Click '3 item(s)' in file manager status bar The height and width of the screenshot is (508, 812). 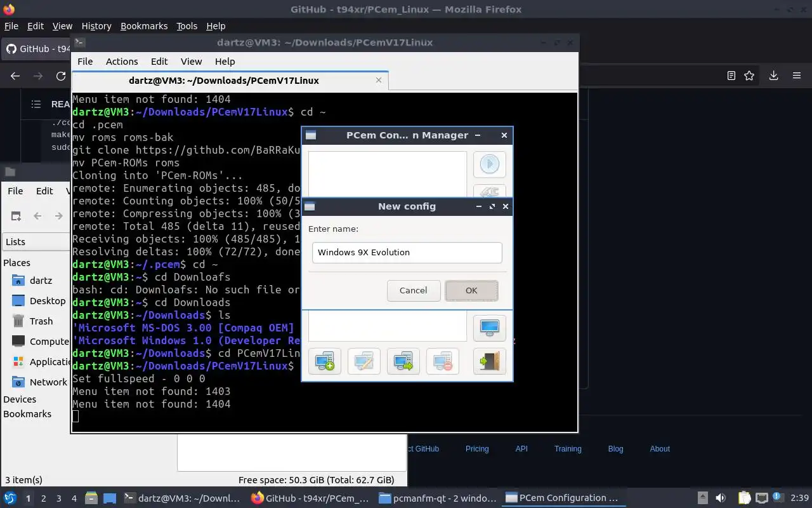pyautogui.click(x=23, y=480)
